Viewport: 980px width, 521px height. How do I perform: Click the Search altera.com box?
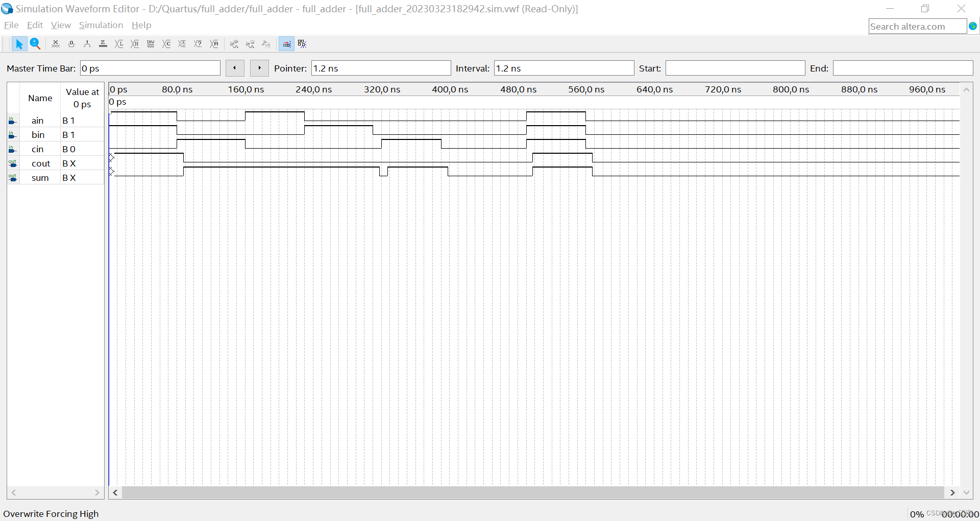[917, 26]
